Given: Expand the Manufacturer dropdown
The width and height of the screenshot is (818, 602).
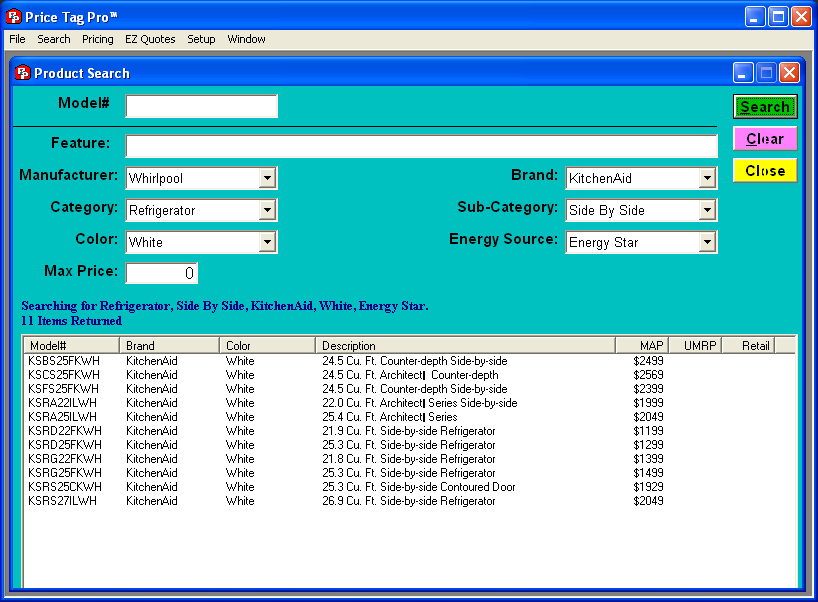Looking at the screenshot, I should point(267,178).
